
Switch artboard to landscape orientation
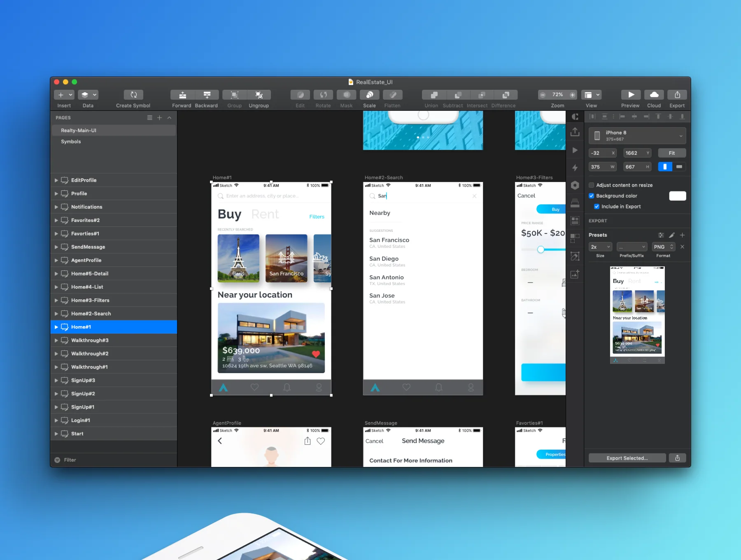pos(679,167)
